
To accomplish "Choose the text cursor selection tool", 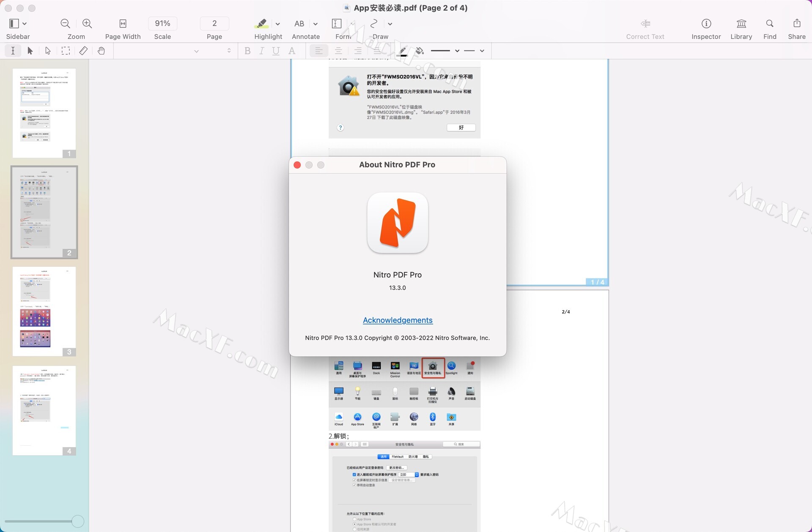I will pos(13,51).
